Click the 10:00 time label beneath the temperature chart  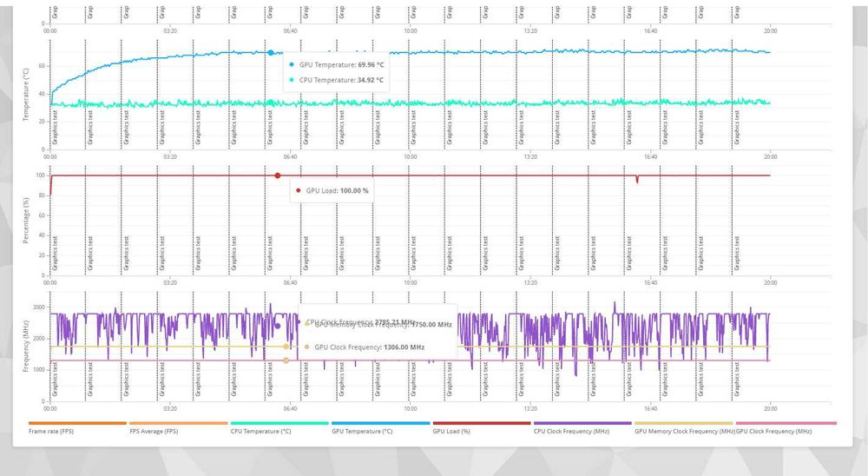point(411,157)
